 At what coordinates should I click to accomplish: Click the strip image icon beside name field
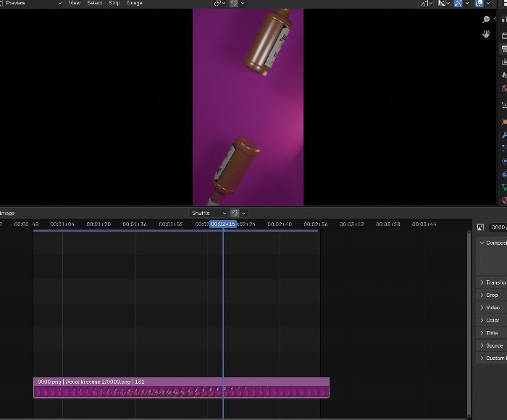tap(480, 227)
